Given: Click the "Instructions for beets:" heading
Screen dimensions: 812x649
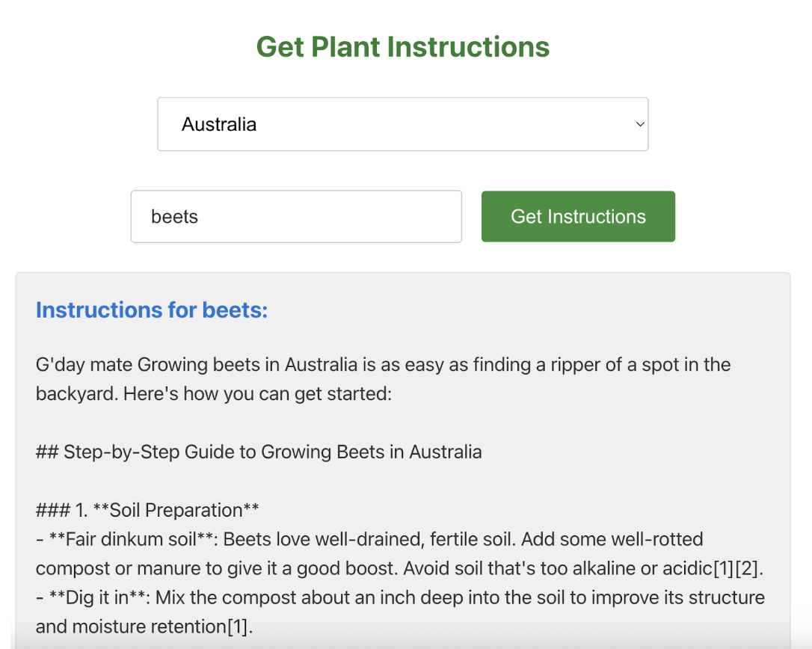Looking at the screenshot, I should tap(152, 310).
